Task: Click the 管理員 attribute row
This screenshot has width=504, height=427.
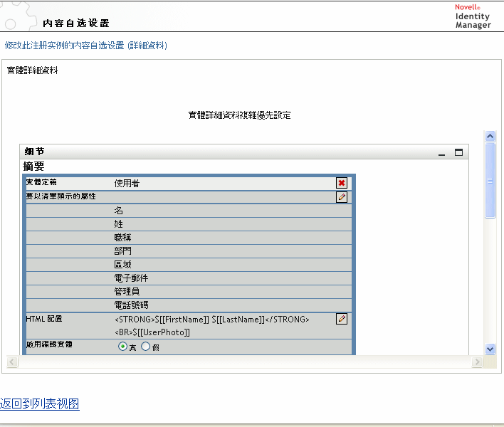Action: [x=189, y=291]
